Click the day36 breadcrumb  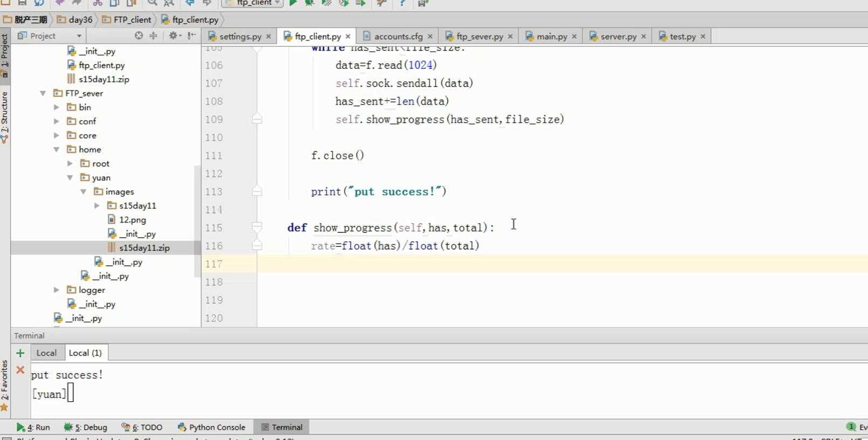75,19
